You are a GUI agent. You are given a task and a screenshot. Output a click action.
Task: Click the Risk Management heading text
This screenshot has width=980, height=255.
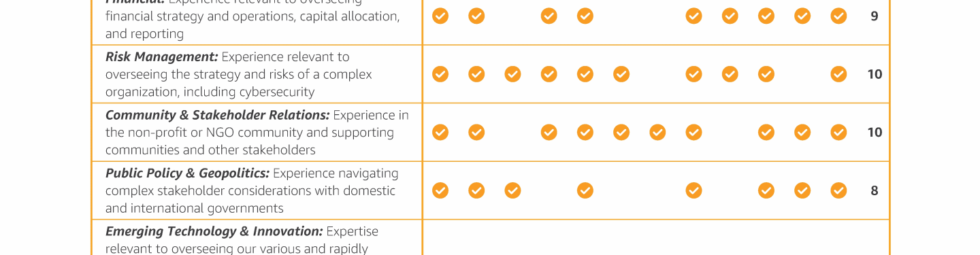pyautogui.click(x=162, y=57)
